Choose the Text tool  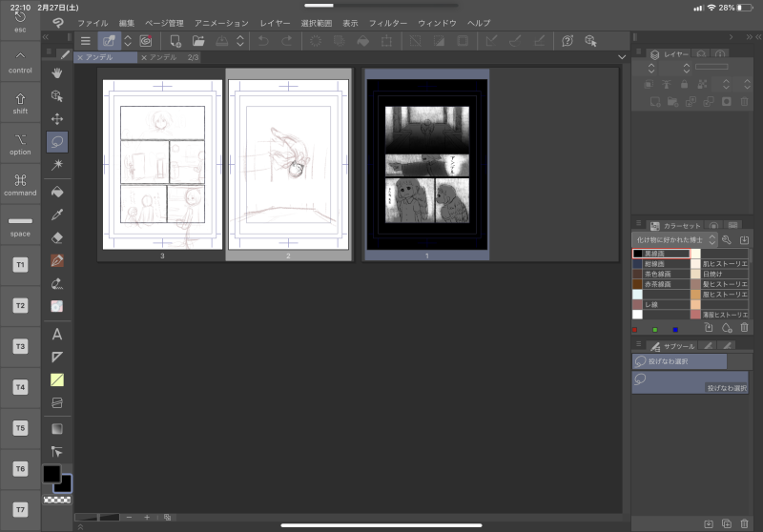[57, 334]
